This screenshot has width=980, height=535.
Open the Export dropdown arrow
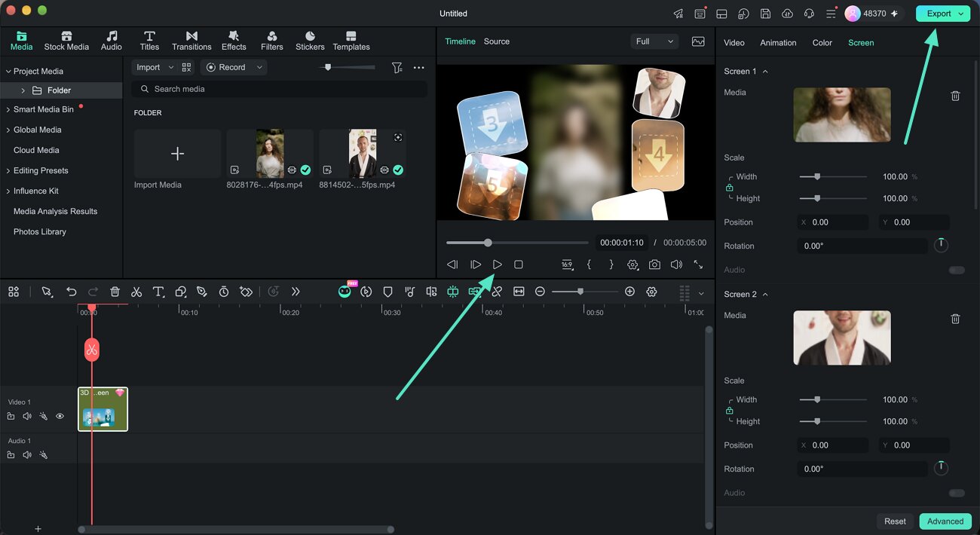pyautogui.click(x=960, y=14)
